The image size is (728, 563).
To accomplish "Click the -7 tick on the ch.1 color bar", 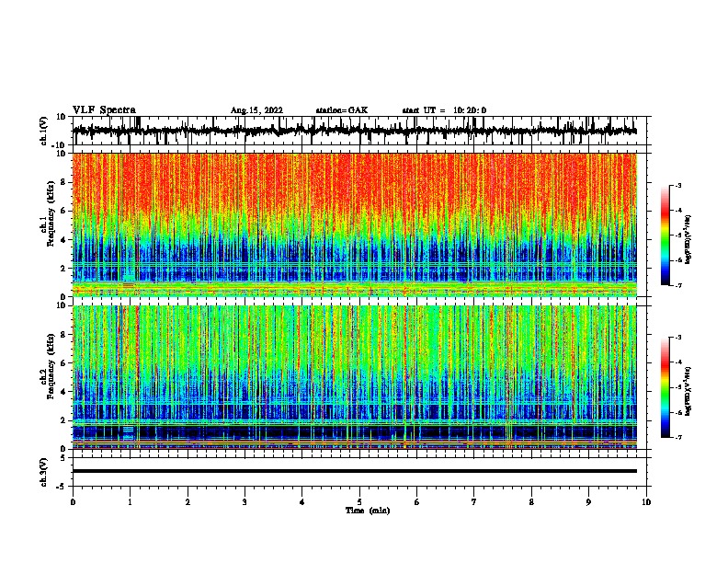I will click(x=678, y=285).
